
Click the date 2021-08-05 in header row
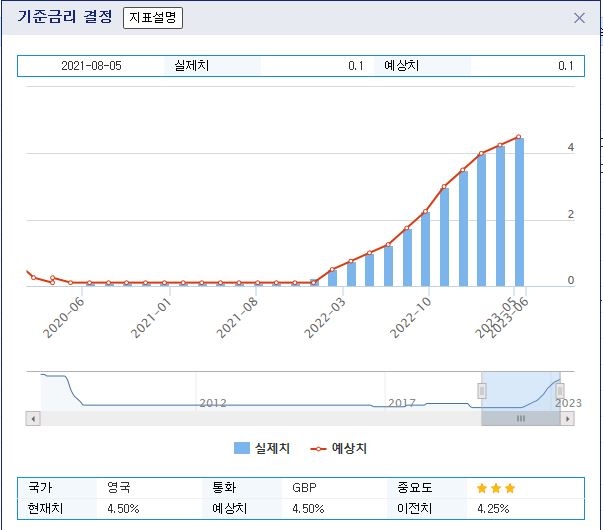pos(91,66)
